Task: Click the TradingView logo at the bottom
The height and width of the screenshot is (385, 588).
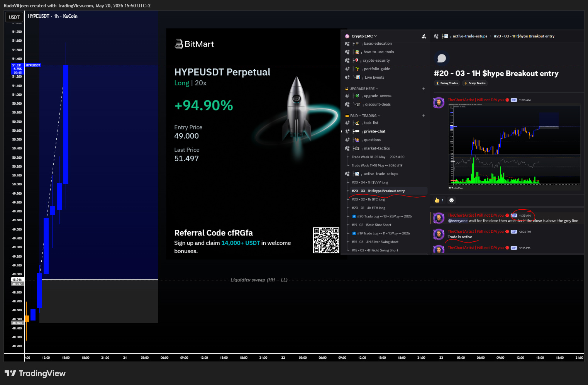Action: click(35, 373)
